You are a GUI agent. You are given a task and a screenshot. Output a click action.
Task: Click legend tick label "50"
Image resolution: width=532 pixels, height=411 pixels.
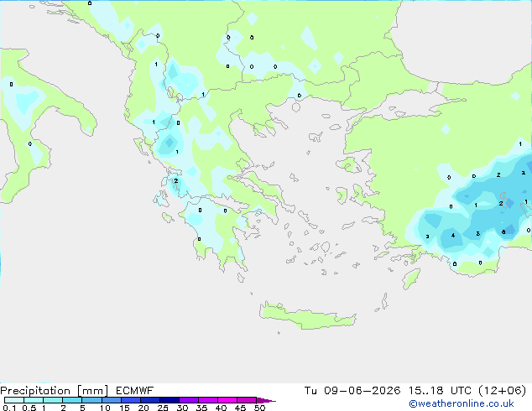259,408
